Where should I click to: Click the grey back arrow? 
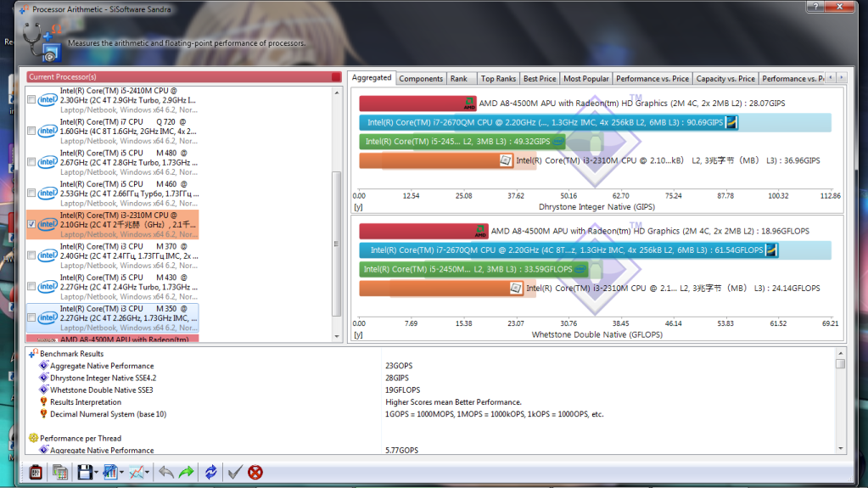pyautogui.click(x=166, y=473)
